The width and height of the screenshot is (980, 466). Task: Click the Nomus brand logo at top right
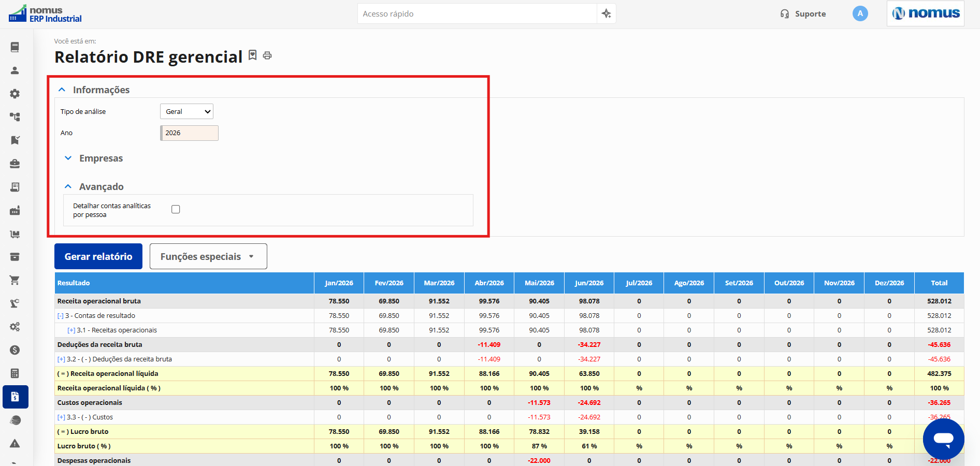pos(926,13)
